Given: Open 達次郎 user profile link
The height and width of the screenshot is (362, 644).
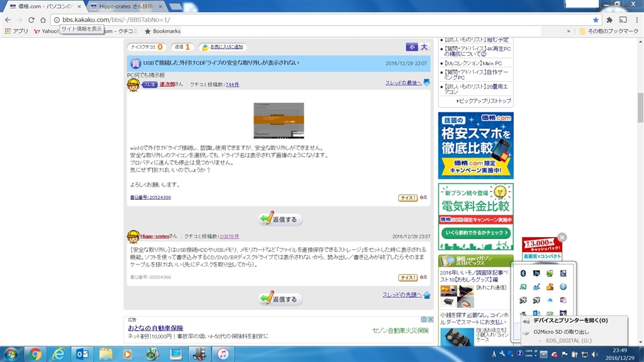Looking at the screenshot, I should (x=167, y=84).
